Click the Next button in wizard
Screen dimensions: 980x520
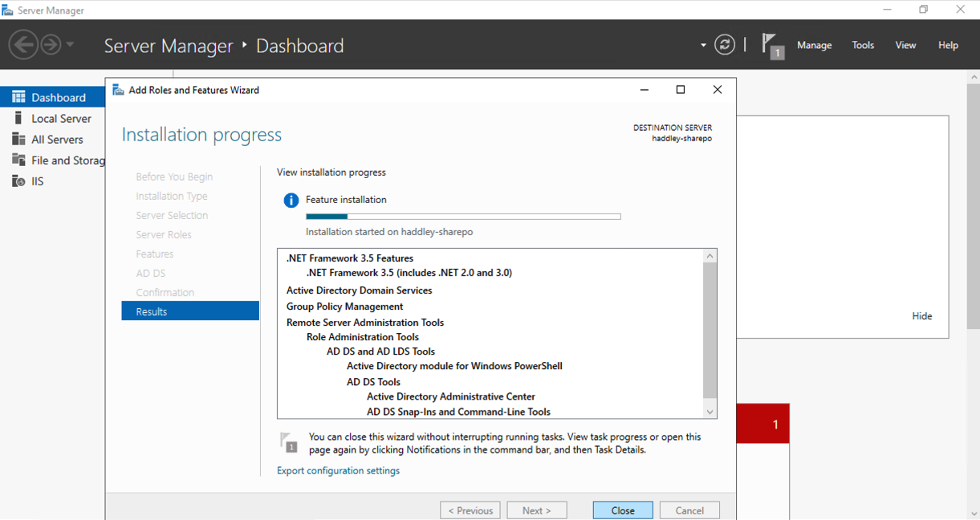pos(537,510)
